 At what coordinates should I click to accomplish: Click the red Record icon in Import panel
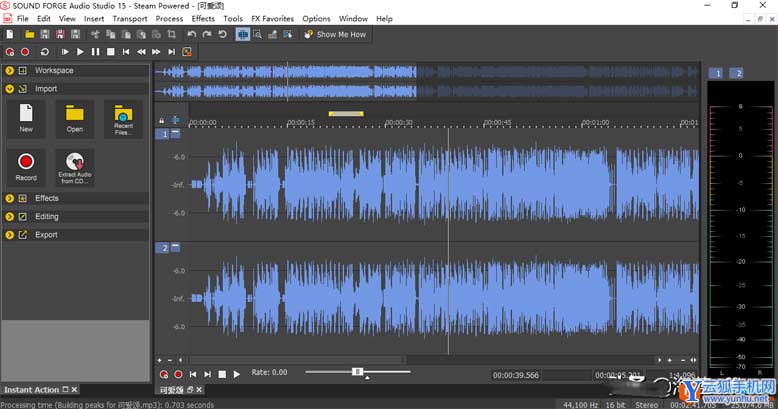[26, 164]
